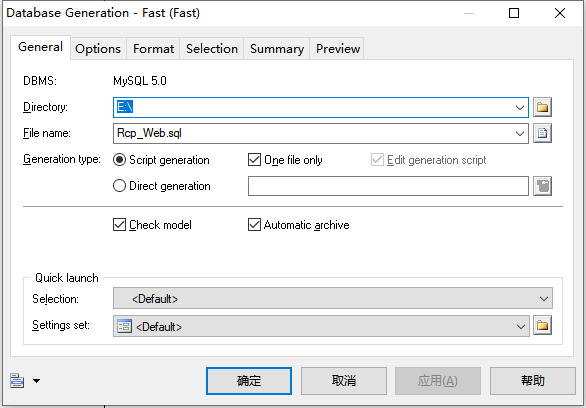Click the file name browse document icon

542,133
